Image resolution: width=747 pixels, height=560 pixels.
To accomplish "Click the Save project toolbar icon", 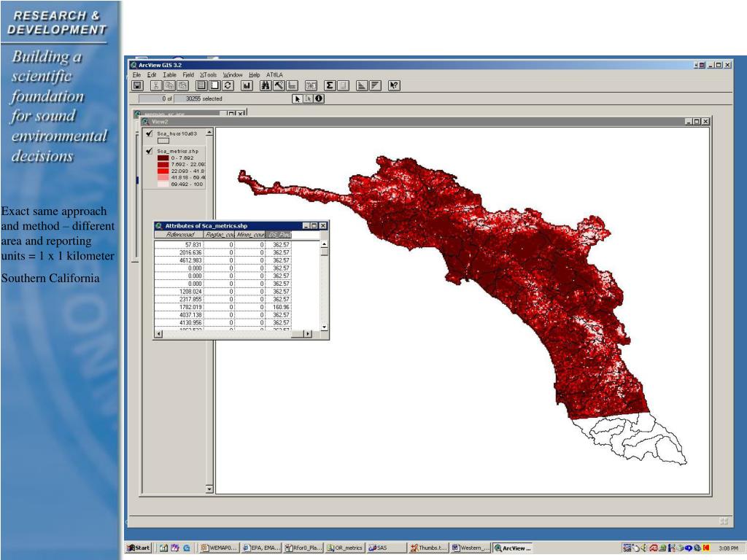I will [137, 86].
